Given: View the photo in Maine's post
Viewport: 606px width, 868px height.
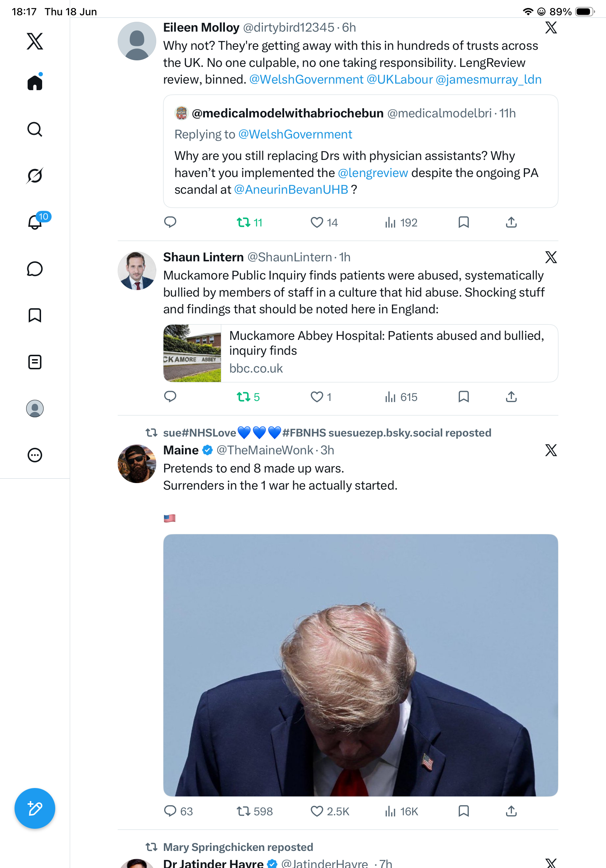Looking at the screenshot, I should coord(360,665).
